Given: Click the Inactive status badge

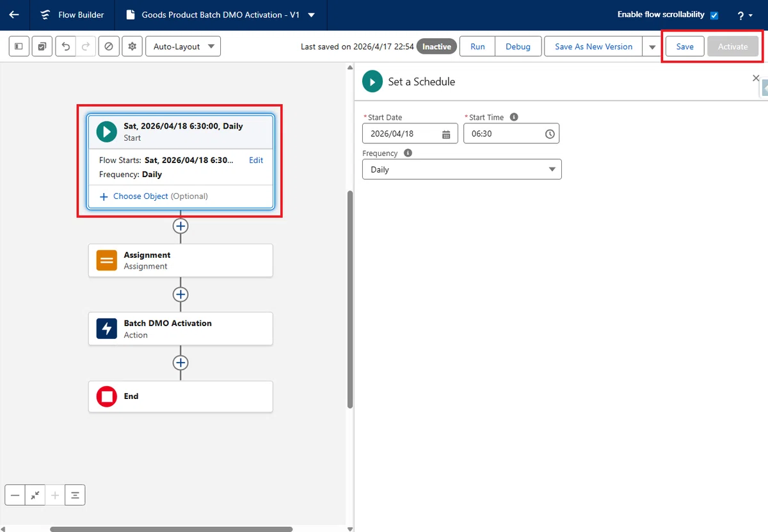Looking at the screenshot, I should 436,47.
